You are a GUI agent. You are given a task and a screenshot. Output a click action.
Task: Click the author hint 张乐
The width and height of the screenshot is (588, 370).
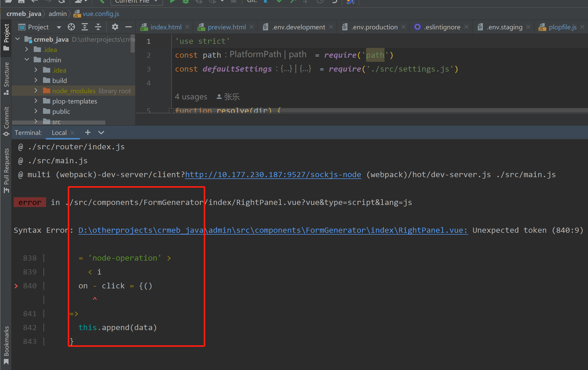pyautogui.click(x=228, y=97)
